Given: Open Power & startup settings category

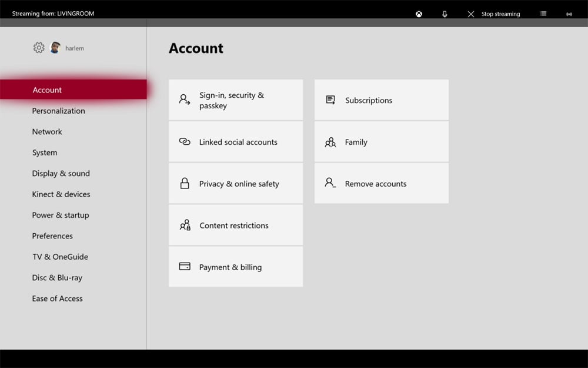Looking at the screenshot, I should pos(61,215).
